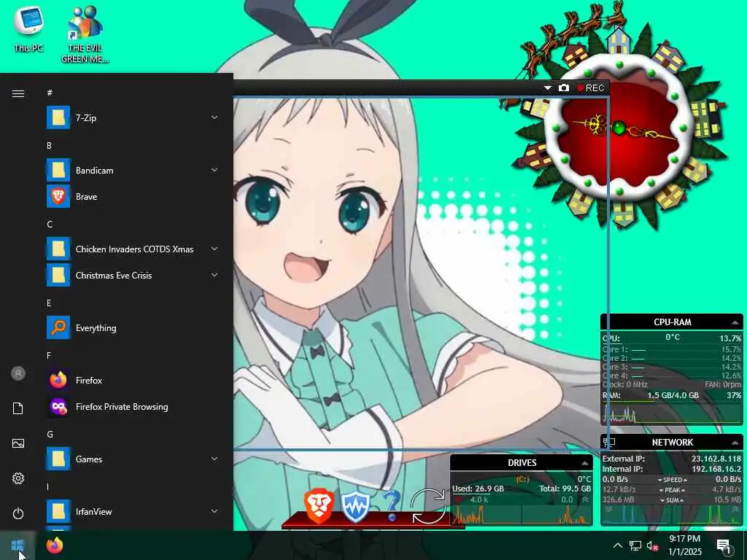The width and height of the screenshot is (747, 560).
Task: Open the user account icon in Start
Action: click(18, 373)
